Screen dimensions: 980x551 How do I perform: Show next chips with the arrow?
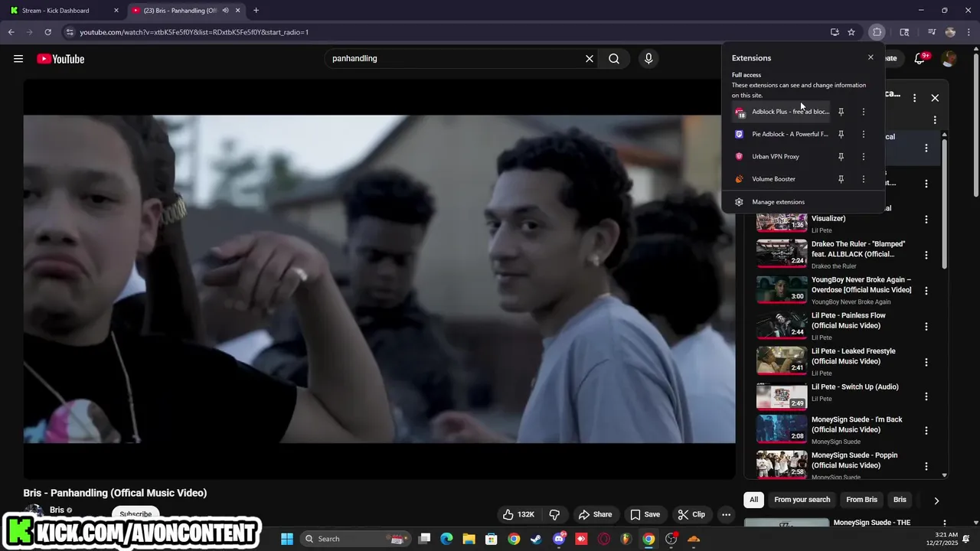(x=936, y=500)
